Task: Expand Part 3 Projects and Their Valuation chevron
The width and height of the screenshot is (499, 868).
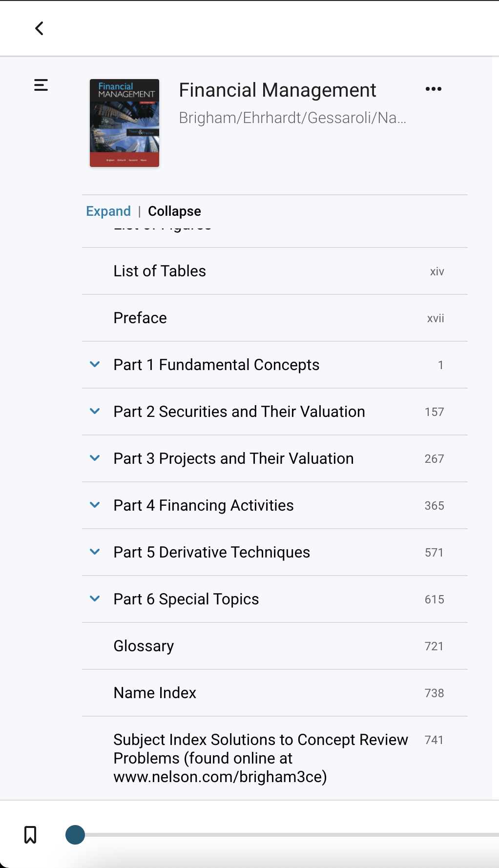Action: coord(95,458)
